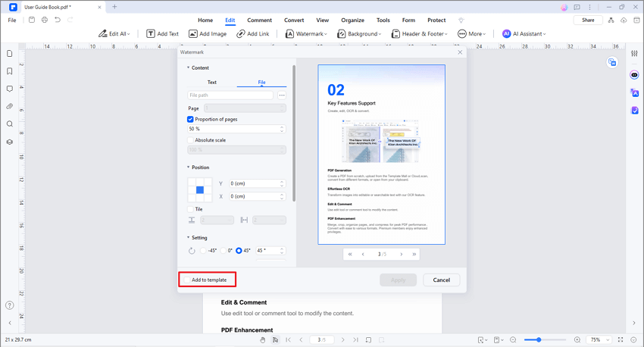Enable Absolute scale checkbox

pos(190,140)
